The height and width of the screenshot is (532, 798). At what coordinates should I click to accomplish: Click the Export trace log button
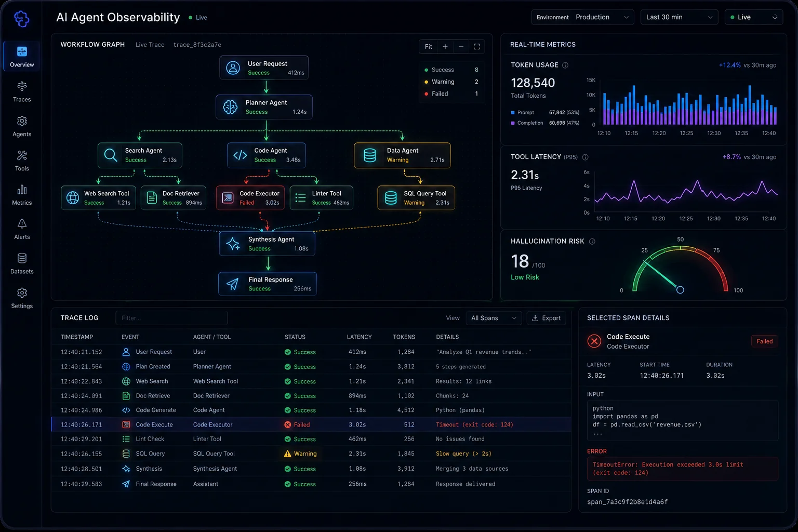(x=546, y=318)
